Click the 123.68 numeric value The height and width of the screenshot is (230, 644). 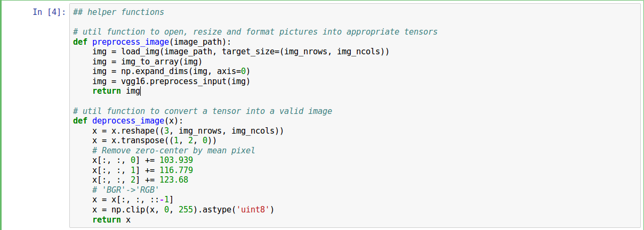pos(174,180)
